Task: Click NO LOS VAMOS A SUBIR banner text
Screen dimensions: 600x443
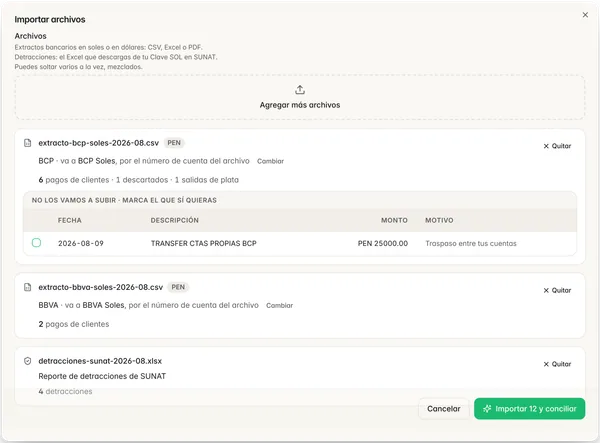Action: [124, 200]
